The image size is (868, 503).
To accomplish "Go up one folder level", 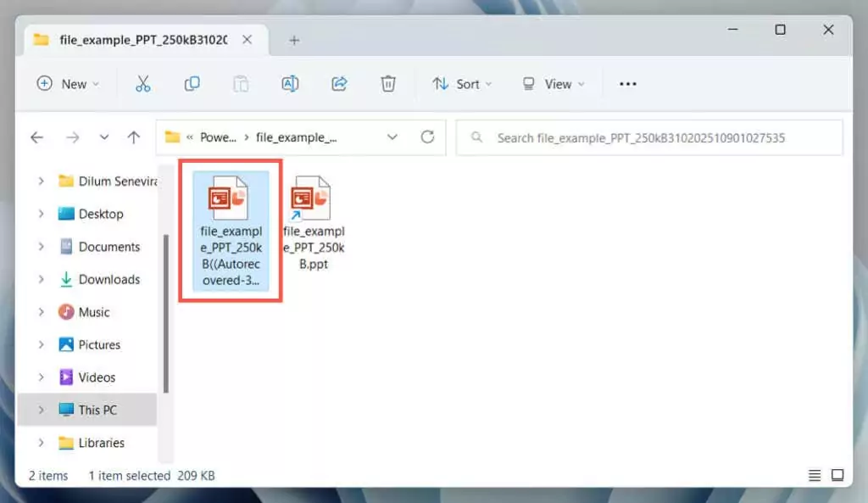I will (133, 137).
